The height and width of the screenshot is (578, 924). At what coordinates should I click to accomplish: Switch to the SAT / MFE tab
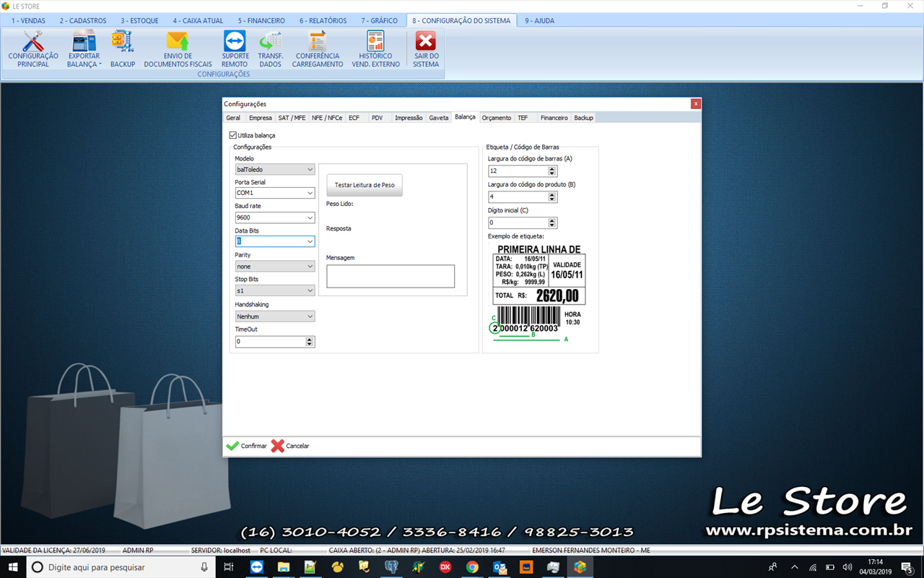[292, 118]
